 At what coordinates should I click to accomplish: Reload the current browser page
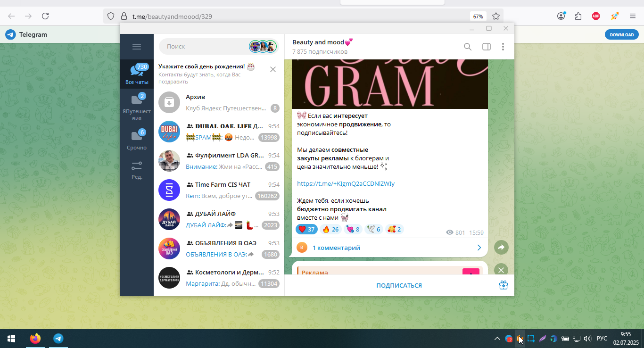[45, 16]
